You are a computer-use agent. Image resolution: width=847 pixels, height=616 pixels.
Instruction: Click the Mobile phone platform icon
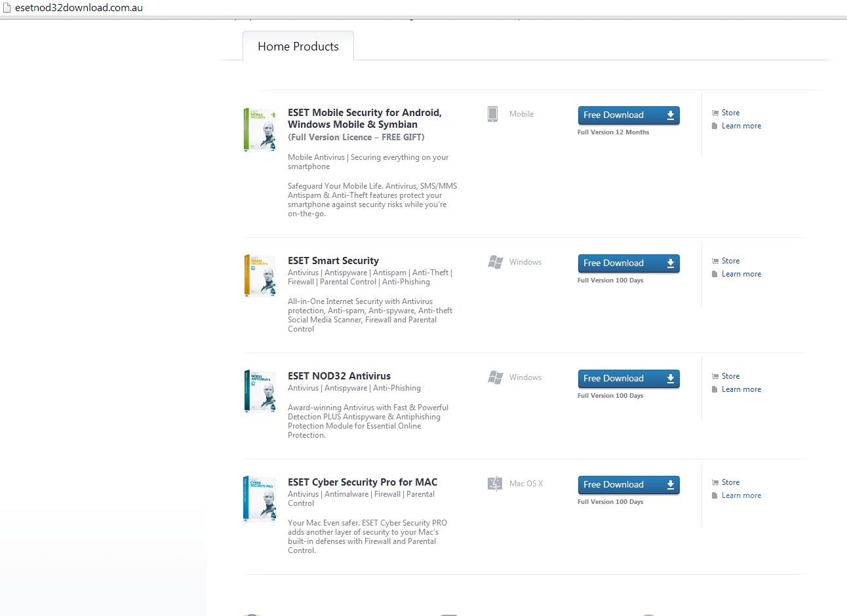(492, 114)
